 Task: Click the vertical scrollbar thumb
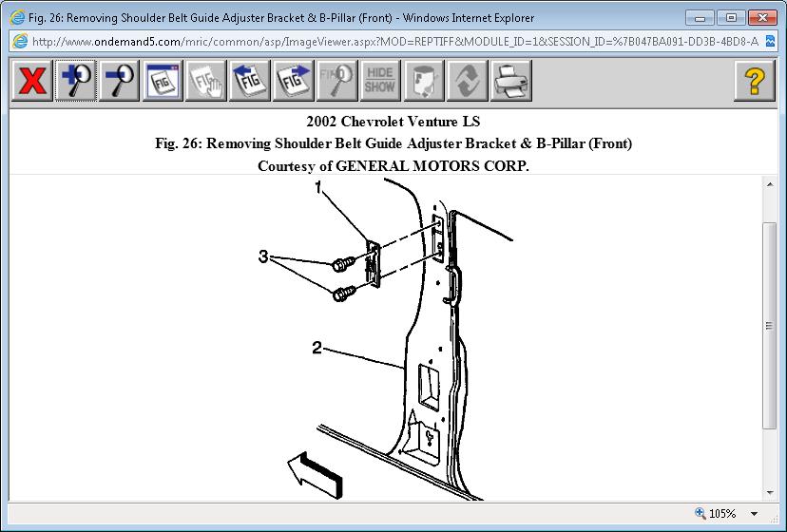pos(770,326)
